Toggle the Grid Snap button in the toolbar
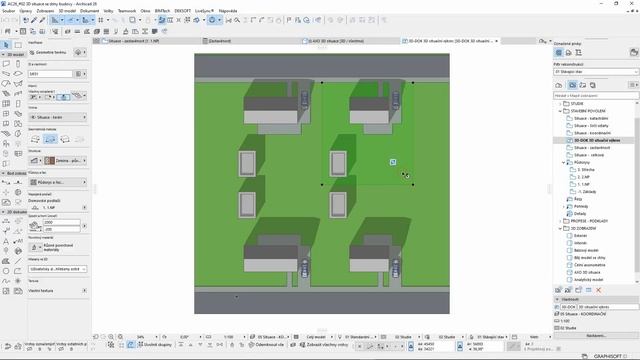This screenshot has height=360, width=640. 101,20
